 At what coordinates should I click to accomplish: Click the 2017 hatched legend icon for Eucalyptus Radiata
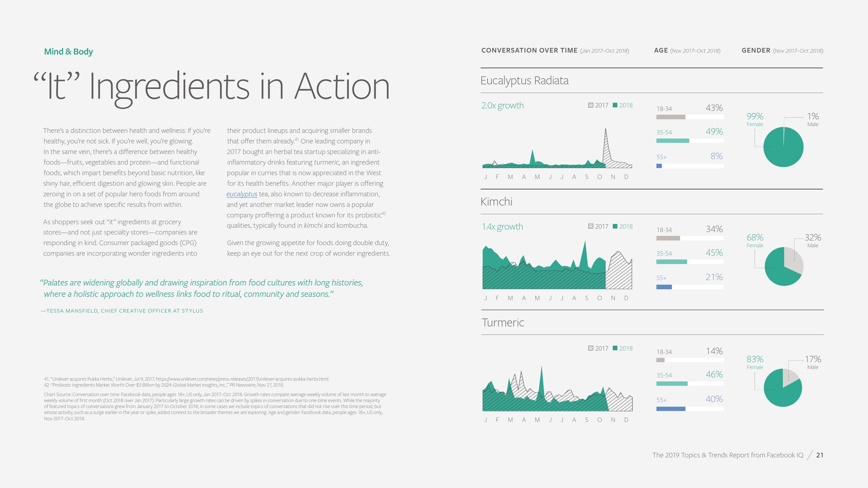pyautogui.click(x=590, y=105)
